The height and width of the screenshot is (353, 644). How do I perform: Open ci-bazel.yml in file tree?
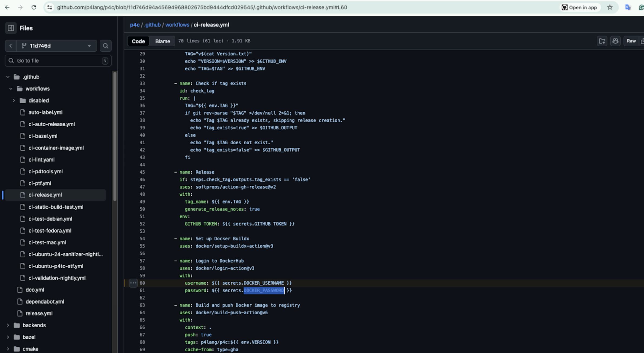tap(43, 136)
